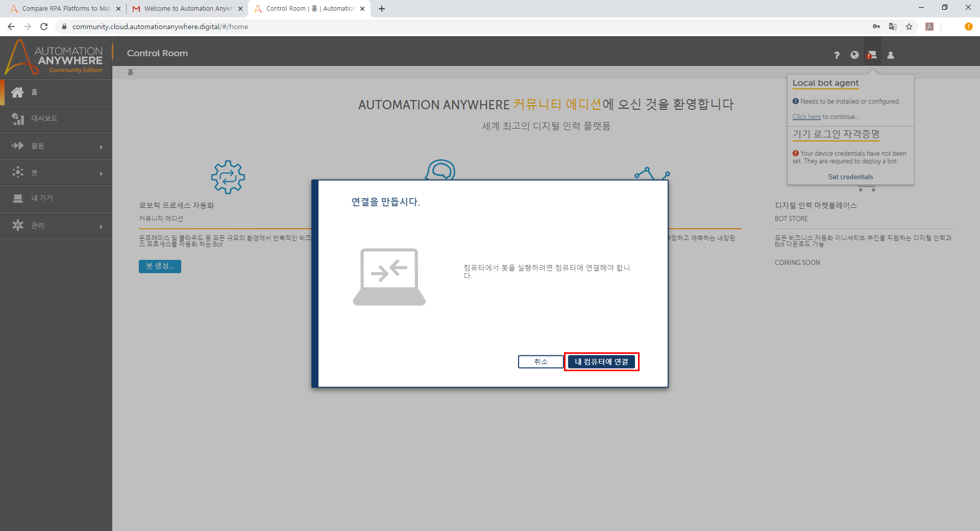Image resolution: width=980 pixels, height=531 pixels.
Task: Toggle the device status icon
Action: click(872, 55)
